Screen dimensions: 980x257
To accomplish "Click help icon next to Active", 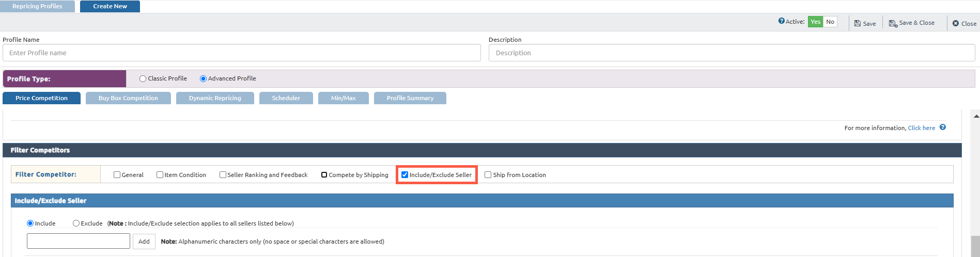I will [x=781, y=21].
